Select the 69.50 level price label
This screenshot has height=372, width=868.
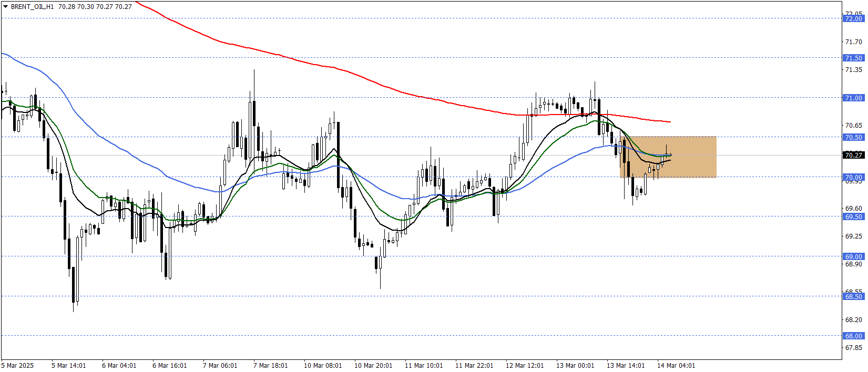tap(853, 216)
